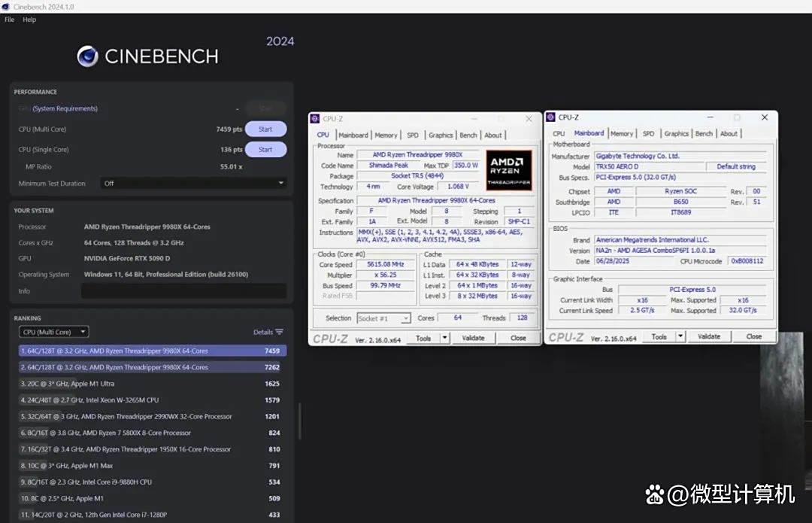This screenshot has width=812, height=523.
Task: Switch to Mainboard tab in left CPU-Z window
Action: click(x=353, y=135)
